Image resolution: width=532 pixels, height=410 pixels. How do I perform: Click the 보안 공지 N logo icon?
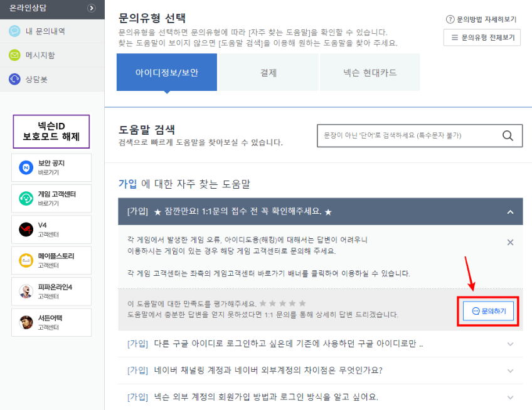(x=26, y=167)
